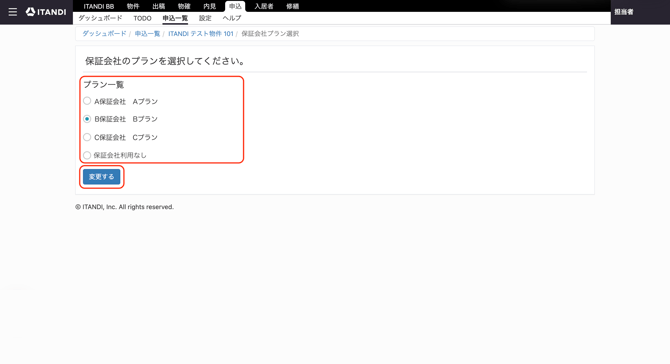Open the 担当者 user menu
This screenshot has height=364, width=670.
(624, 12)
